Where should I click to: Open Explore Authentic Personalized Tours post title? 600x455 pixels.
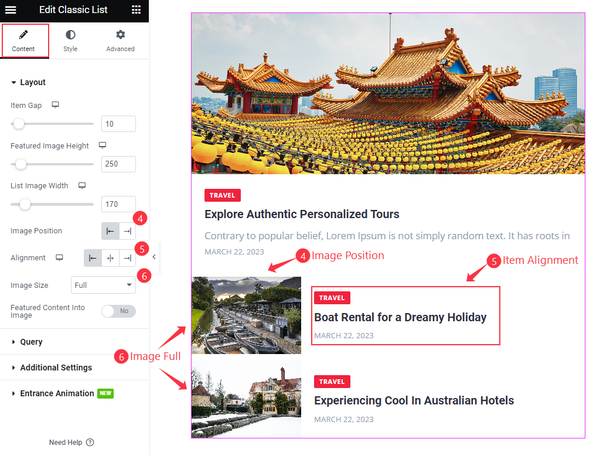(302, 214)
